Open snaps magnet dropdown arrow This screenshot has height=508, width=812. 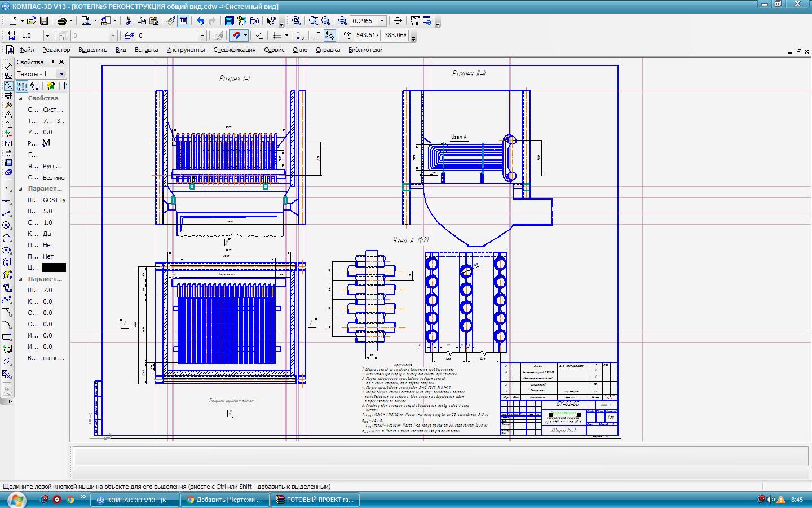click(x=245, y=36)
